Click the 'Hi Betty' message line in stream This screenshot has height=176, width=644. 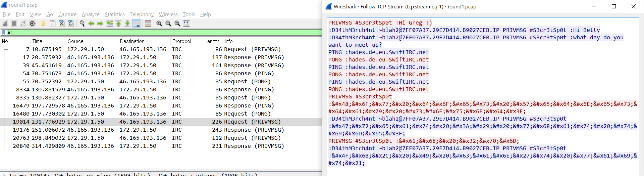point(464,30)
